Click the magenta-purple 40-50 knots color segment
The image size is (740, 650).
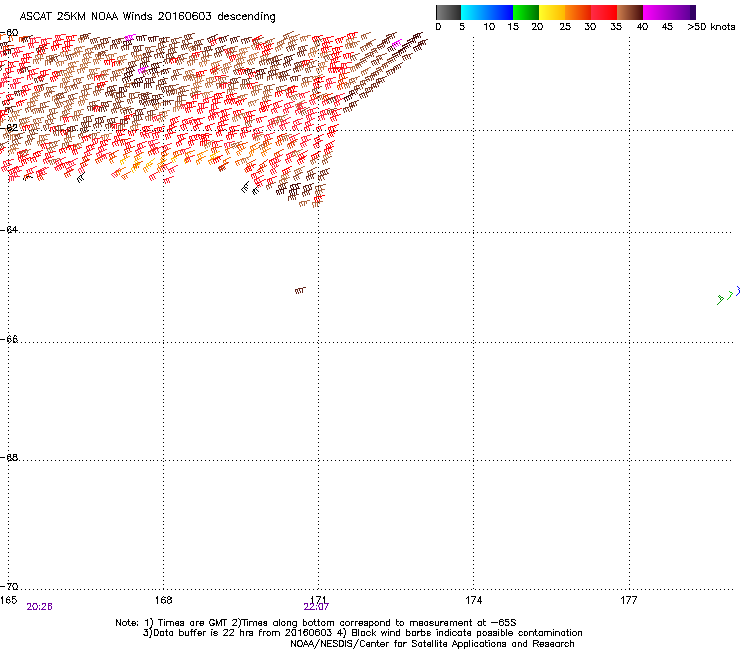point(669,12)
